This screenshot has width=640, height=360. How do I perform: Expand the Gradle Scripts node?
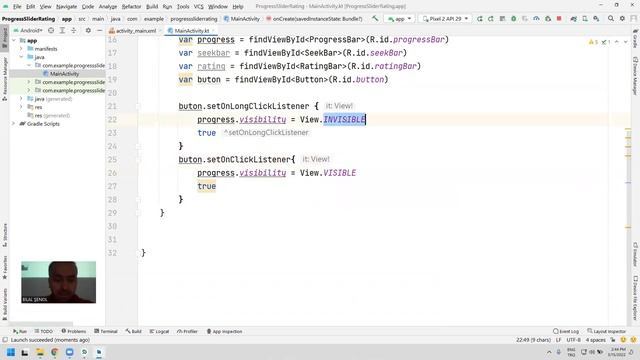14,124
